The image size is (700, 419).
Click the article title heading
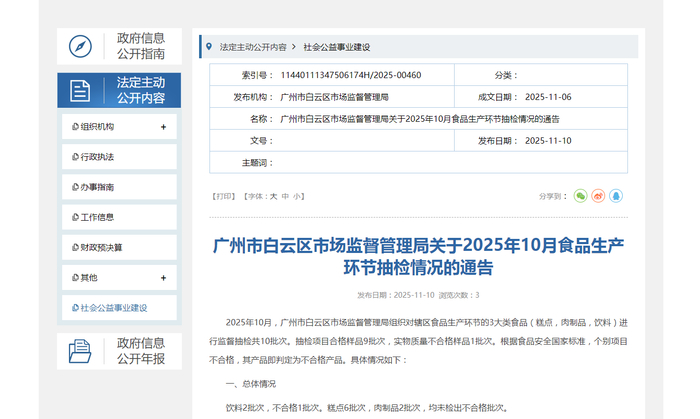click(x=418, y=257)
